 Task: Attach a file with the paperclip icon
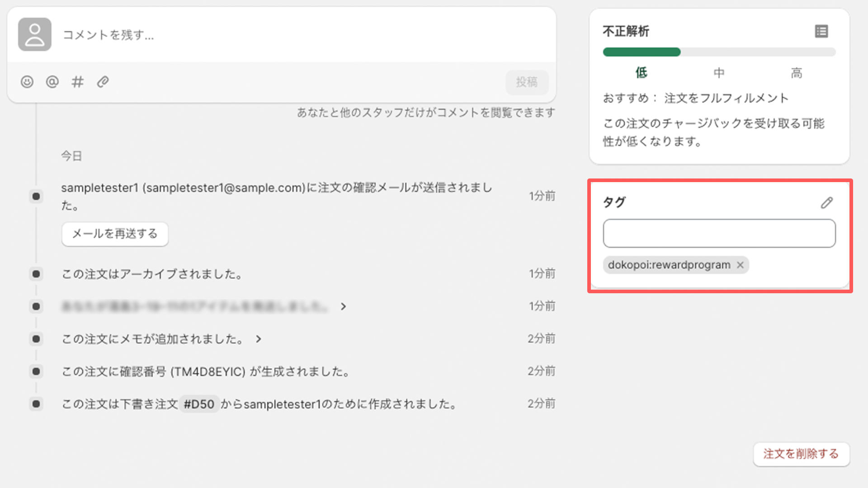[103, 82]
